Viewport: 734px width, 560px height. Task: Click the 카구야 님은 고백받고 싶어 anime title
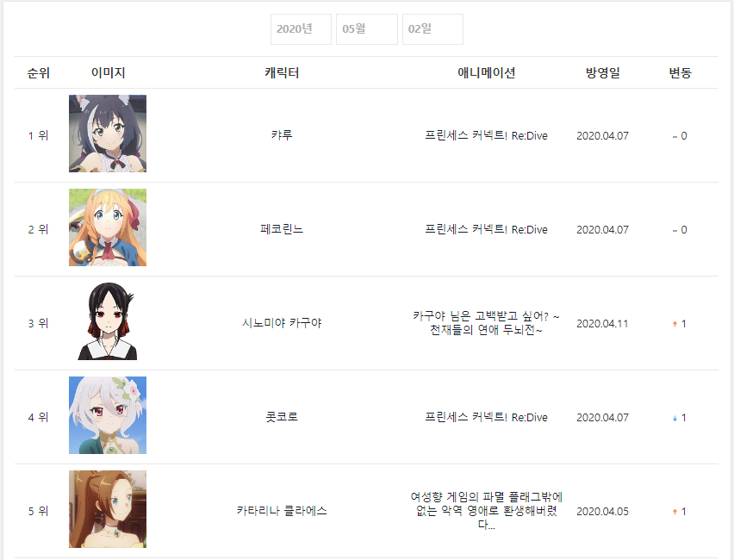pyautogui.click(x=486, y=323)
